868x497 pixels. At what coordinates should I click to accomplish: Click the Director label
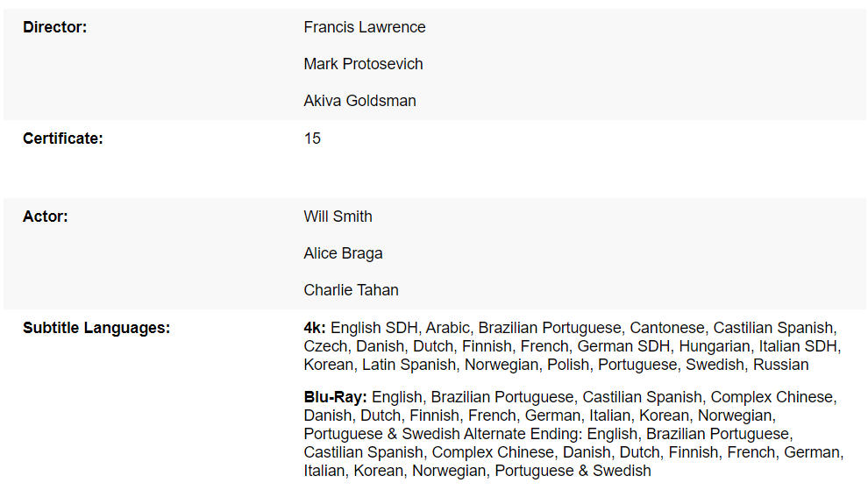click(x=55, y=27)
